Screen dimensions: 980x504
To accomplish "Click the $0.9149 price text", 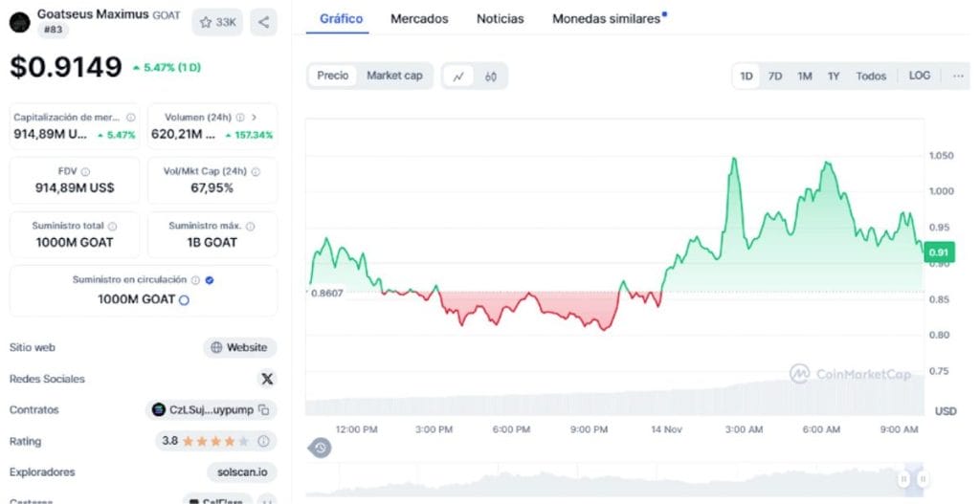I will click(x=66, y=67).
